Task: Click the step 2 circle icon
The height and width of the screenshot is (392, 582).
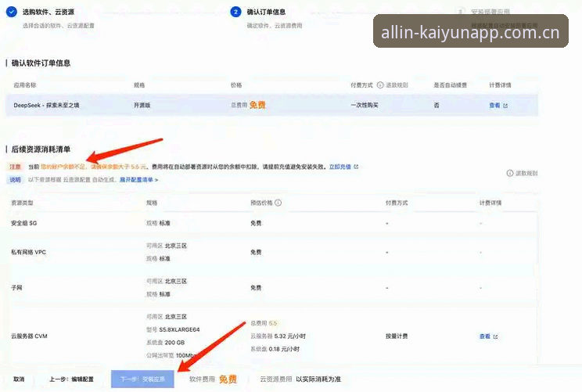Action: pos(235,12)
